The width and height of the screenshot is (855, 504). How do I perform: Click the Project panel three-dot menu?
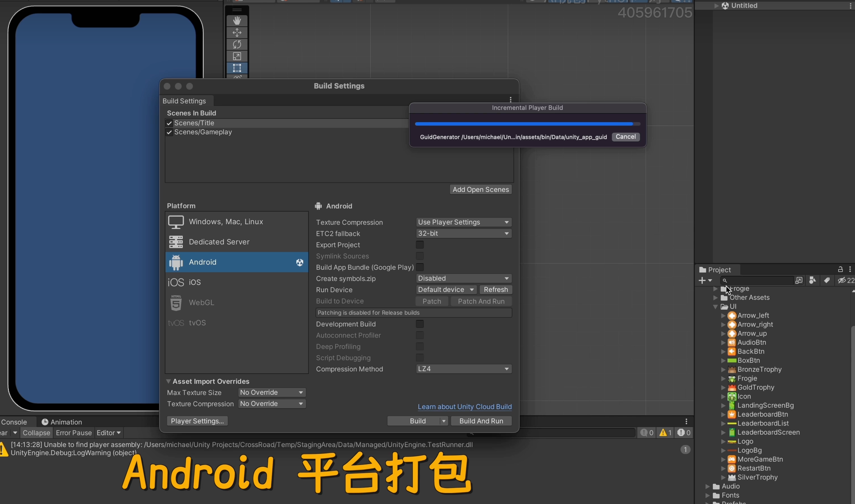tap(850, 269)
